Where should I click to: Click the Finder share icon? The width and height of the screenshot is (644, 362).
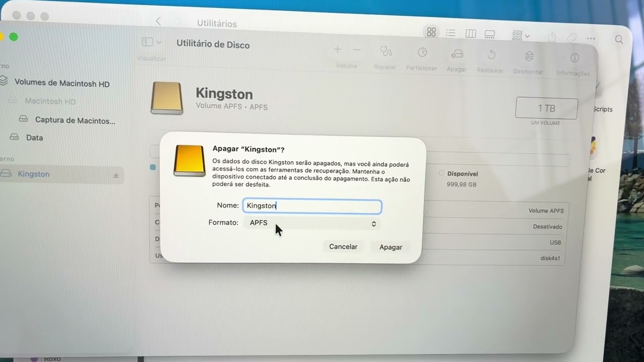[552, 37]
